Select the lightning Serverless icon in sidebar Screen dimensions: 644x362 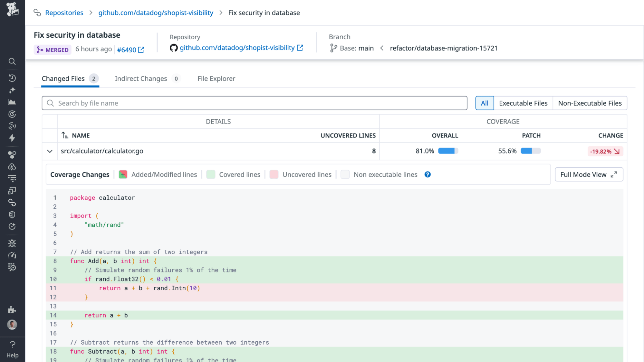point(12,138)
